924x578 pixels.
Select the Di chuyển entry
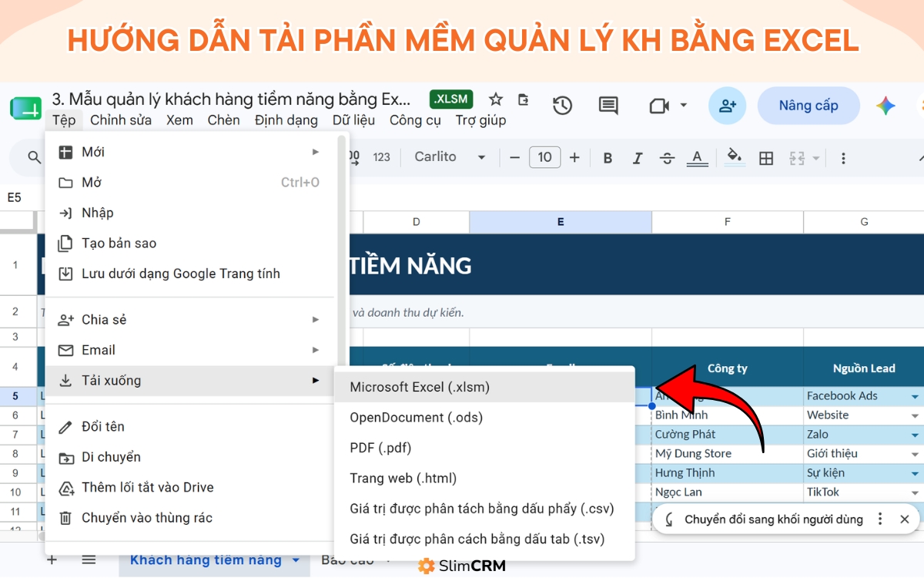[190, 457]
